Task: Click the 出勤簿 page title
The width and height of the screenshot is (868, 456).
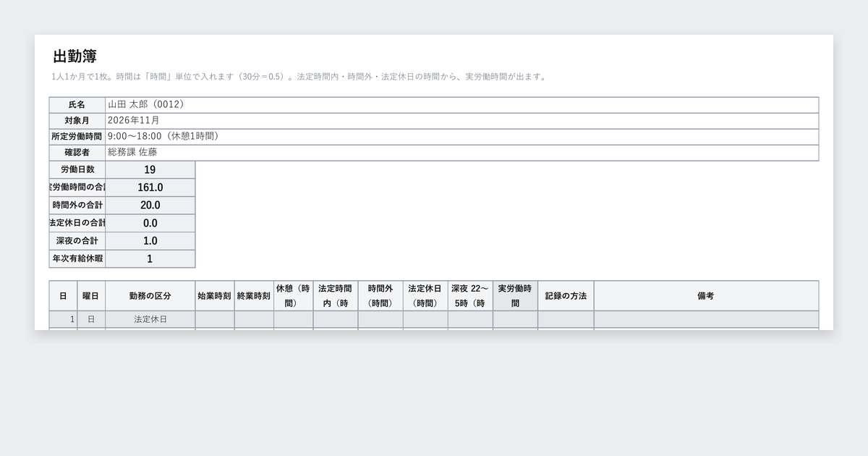Action: coord(75,56)
